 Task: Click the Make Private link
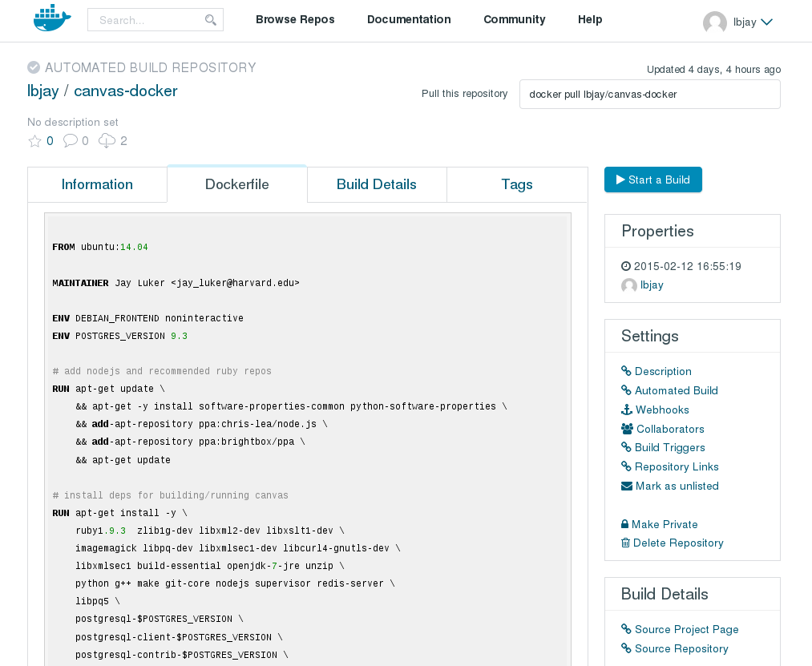[665, 524]
